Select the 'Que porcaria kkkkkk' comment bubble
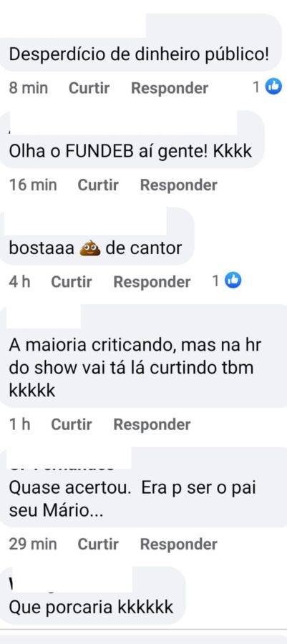The width and height of the screenshot is (287, 644). tap(93, 595)
